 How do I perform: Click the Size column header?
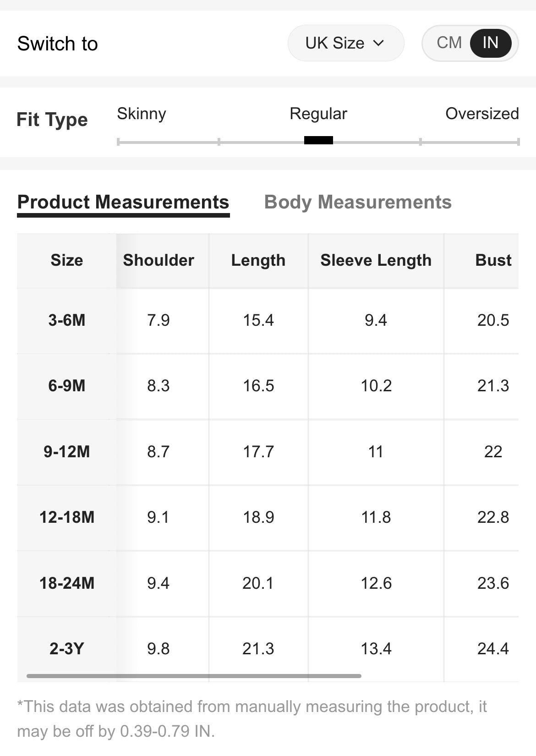[x=67, y=260]
